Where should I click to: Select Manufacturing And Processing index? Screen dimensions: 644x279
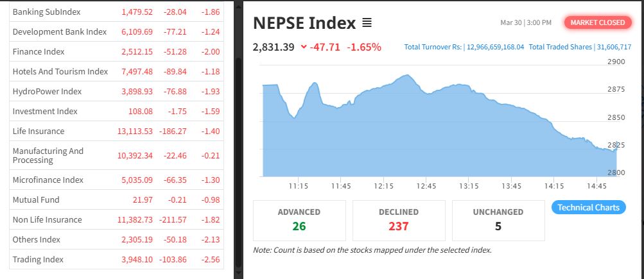(48, 155)
